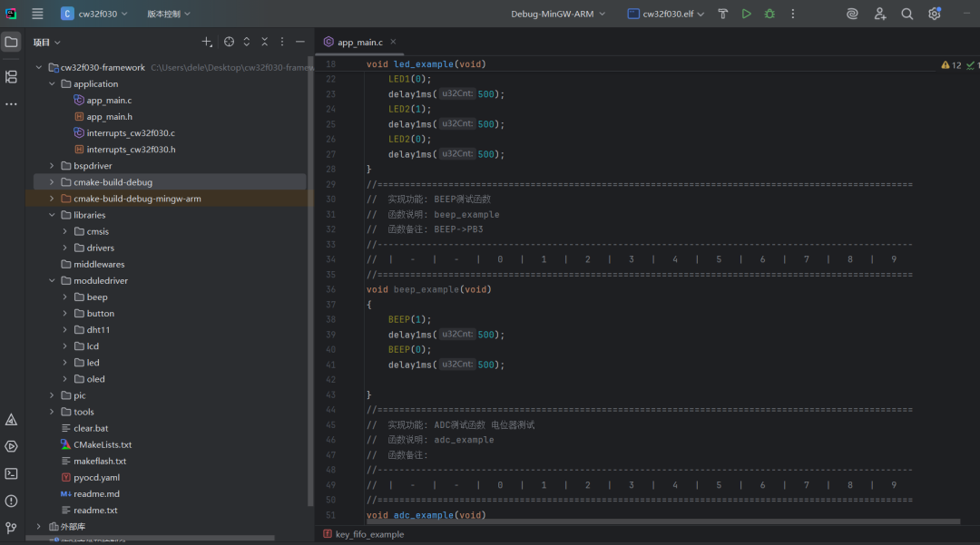Viewport: 980px width, 545px height.
Task: Collapse all nodes in Project tree
Action: [x=265, y=42]
